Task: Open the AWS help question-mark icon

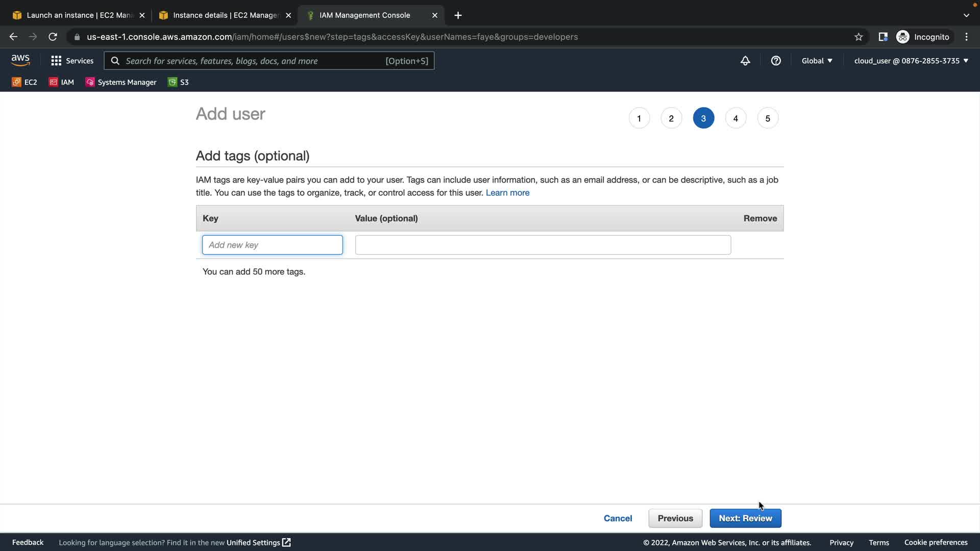Action: click(x=776, y=61)
